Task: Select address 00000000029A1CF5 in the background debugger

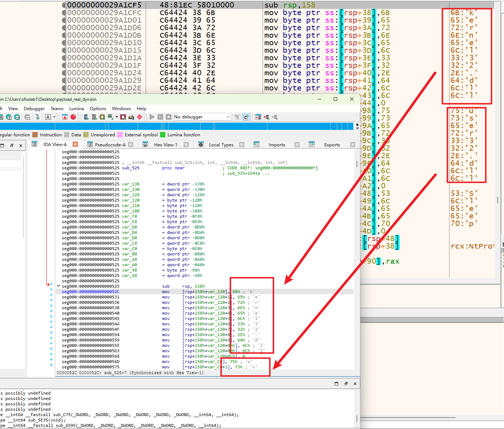Action: click(x=104, y=5)
